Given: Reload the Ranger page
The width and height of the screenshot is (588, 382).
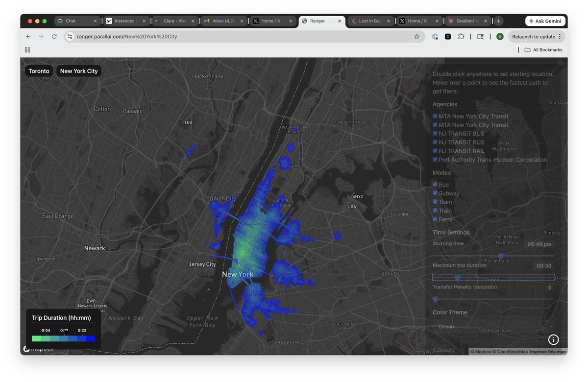Looking at the screenshot, I should coord(54,37).
